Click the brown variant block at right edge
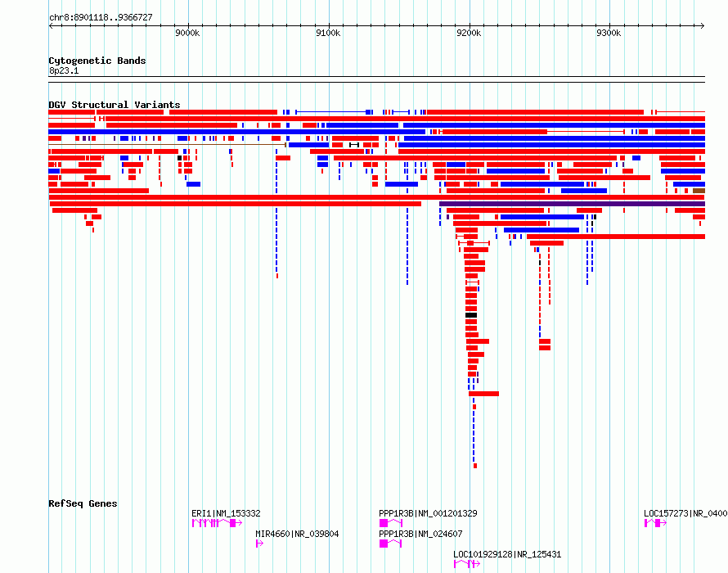728x573 pixels. click(x=699, y=191)
